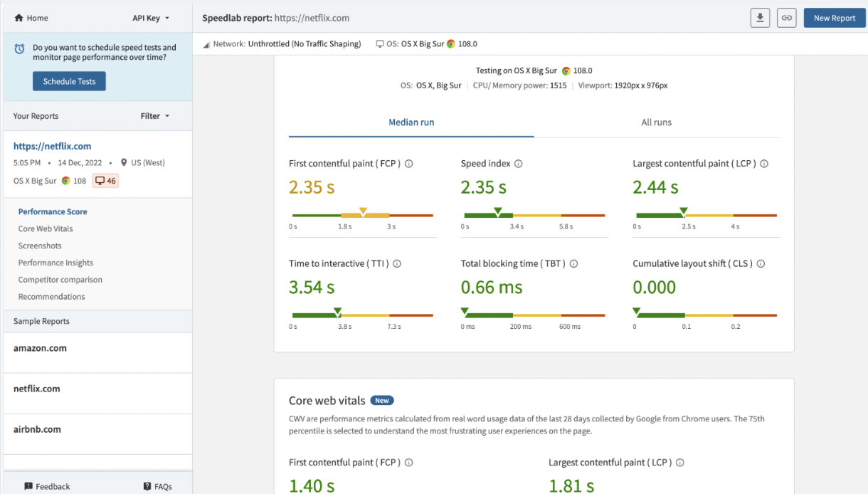Click the First contentful paint gauge marker
Image resolution: width=868 pixels, height=494 pixels.
(x=363, y=211)
